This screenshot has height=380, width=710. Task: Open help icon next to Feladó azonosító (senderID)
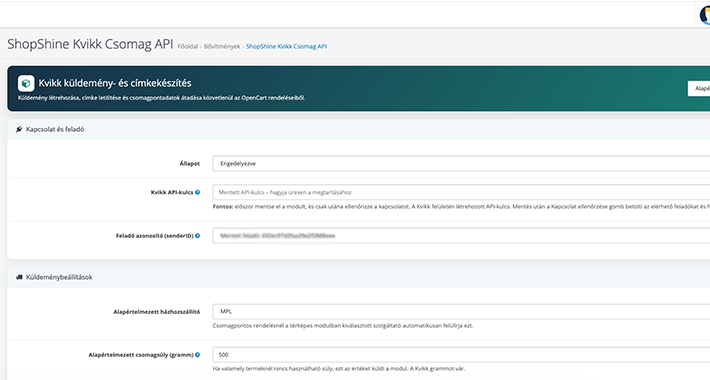(197, 236)
